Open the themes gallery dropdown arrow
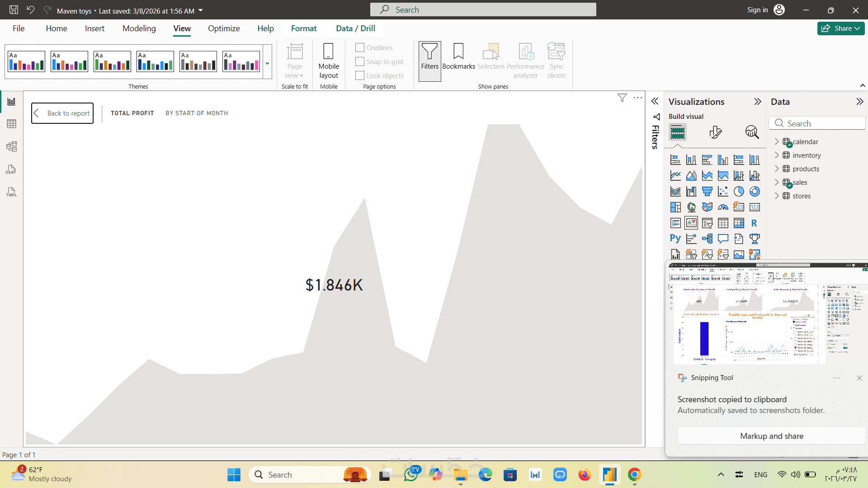The image size is (868, 488). coord(267,63)
